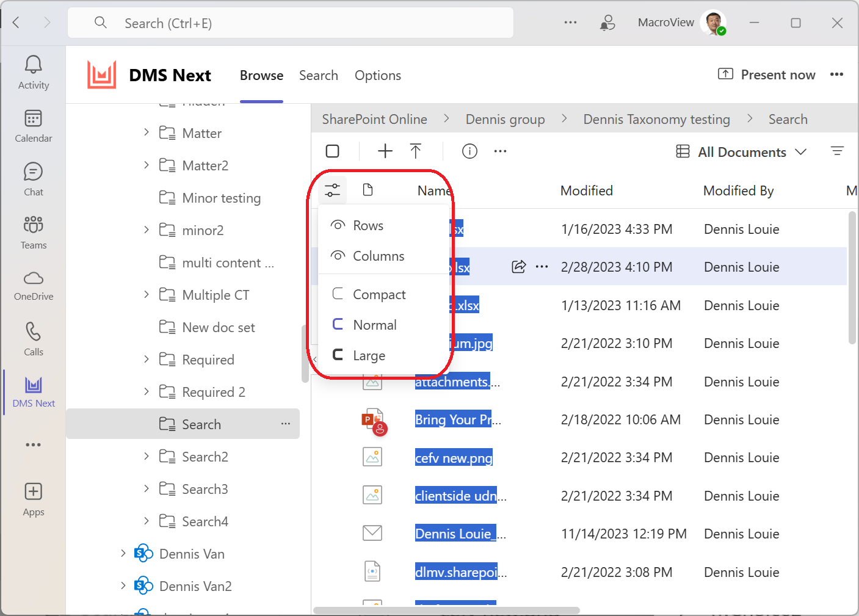Switch to the Browse tab
Screen dimensions: 859x616
pyautogui.click(x=261, y=76)
